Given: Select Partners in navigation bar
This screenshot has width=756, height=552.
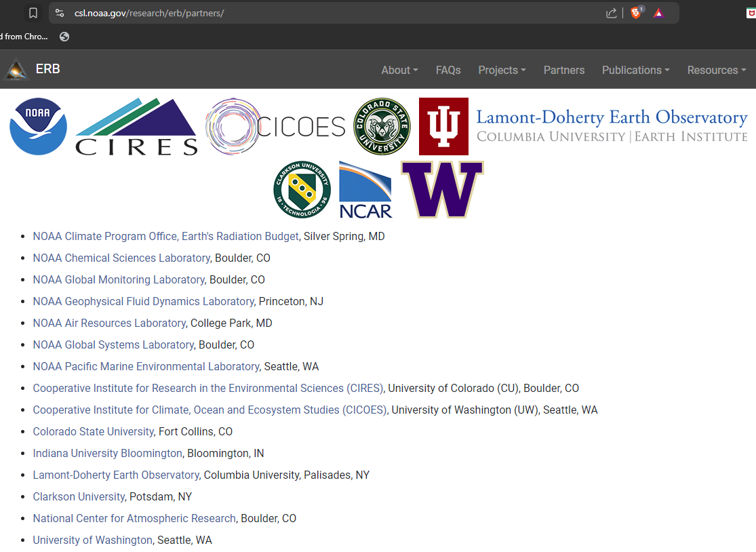Looking at the screenshot, I should 564,70.
